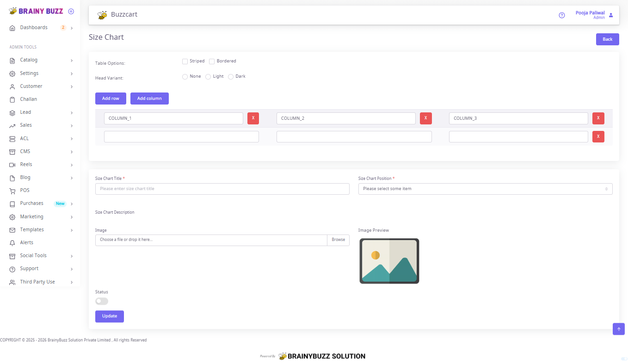
Task: Open the Catalog section icon in sidebar
Action: click(12, 60)
